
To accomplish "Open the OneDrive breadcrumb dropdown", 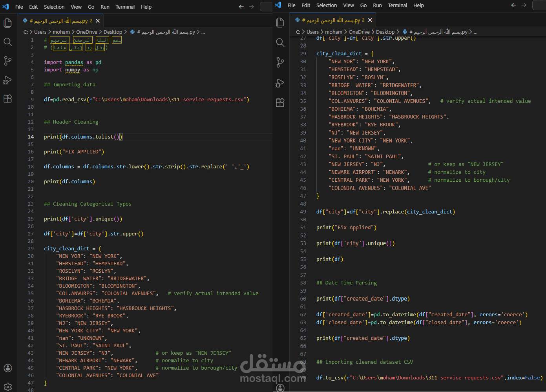I will coord(87,32).
